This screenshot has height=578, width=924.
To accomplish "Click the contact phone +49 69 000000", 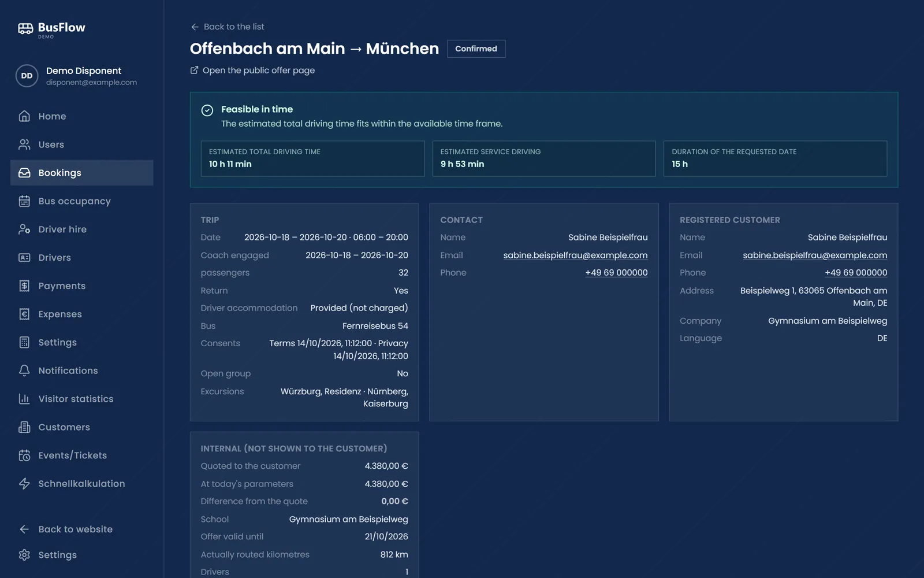I will (616, 273).
